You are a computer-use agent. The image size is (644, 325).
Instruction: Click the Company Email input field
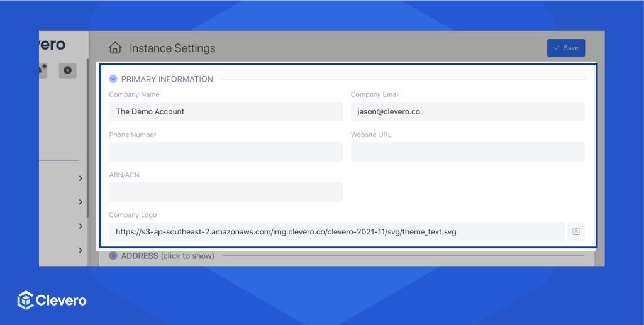(x=467, y=112)
